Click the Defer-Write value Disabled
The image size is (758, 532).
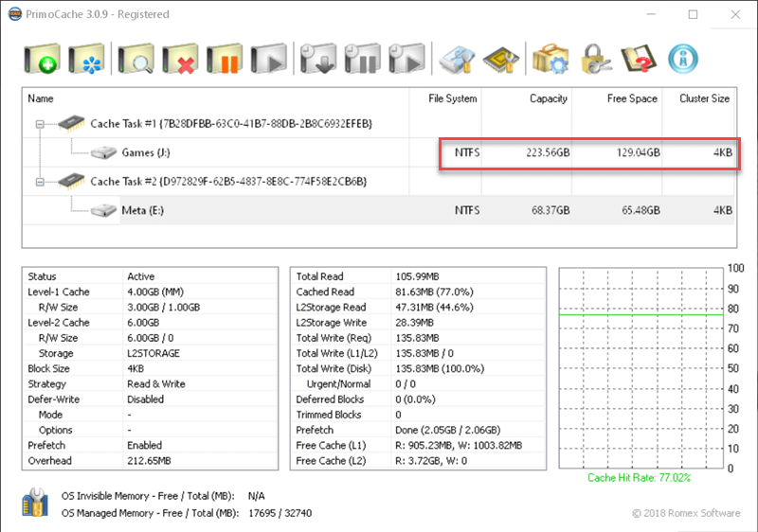[x=146, y=399]
